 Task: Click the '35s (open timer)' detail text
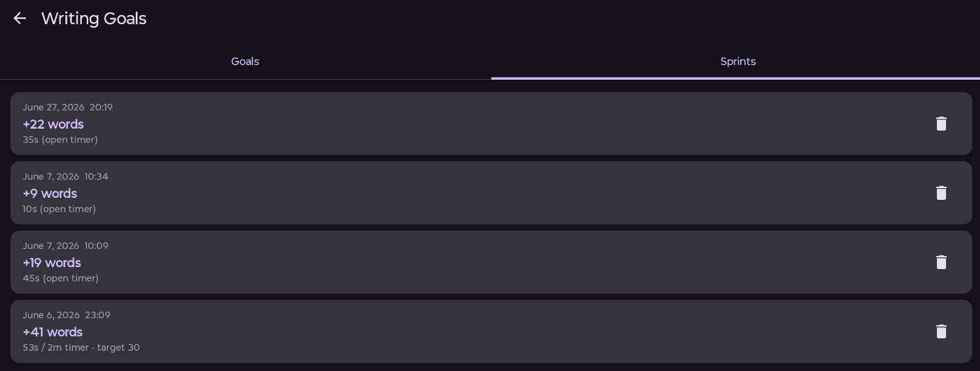coord(60,140)
